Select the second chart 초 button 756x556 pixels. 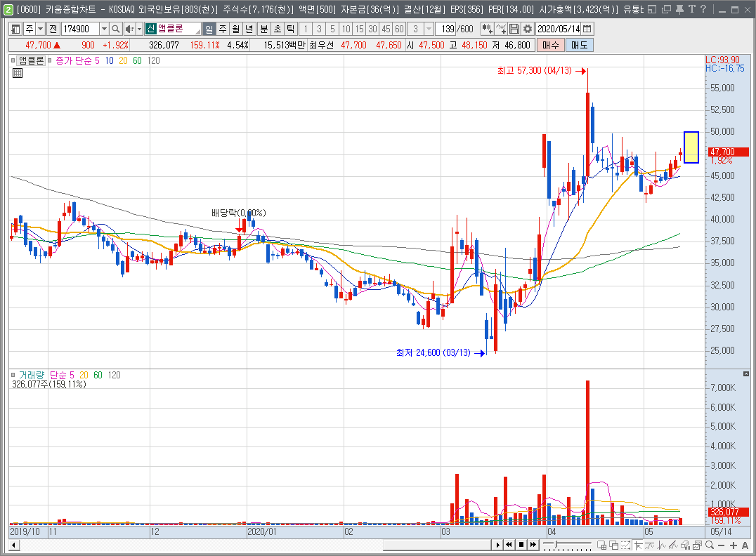pyautogui.click(x=278, y=29)
